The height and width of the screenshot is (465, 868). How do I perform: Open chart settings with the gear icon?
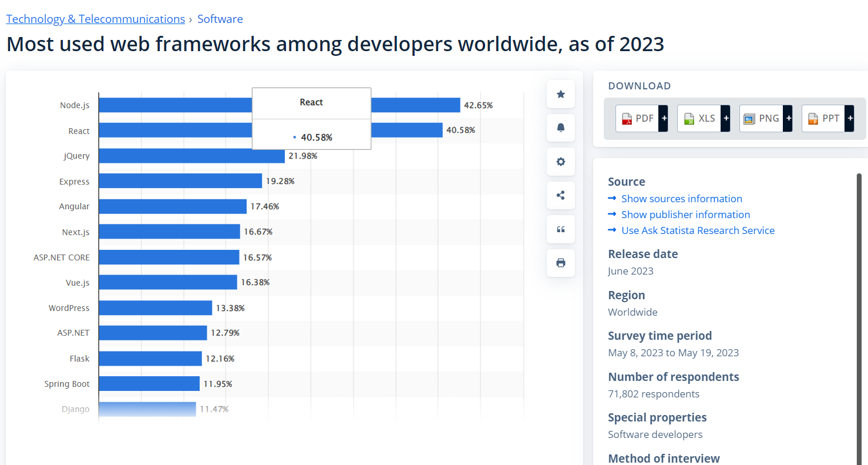[x=560, y=162]
